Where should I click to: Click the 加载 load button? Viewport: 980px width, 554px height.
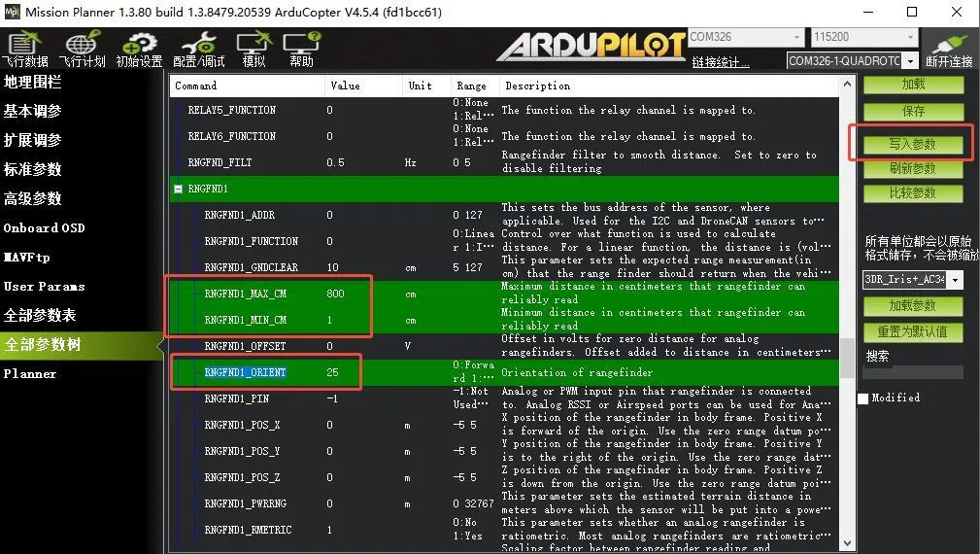(913, 85)
